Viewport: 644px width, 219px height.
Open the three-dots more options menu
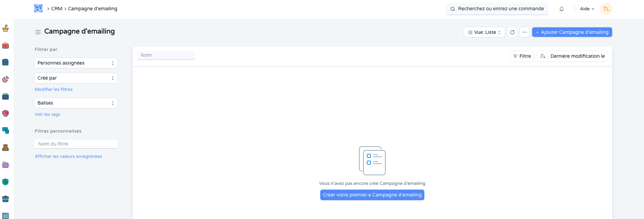(525, 32)
